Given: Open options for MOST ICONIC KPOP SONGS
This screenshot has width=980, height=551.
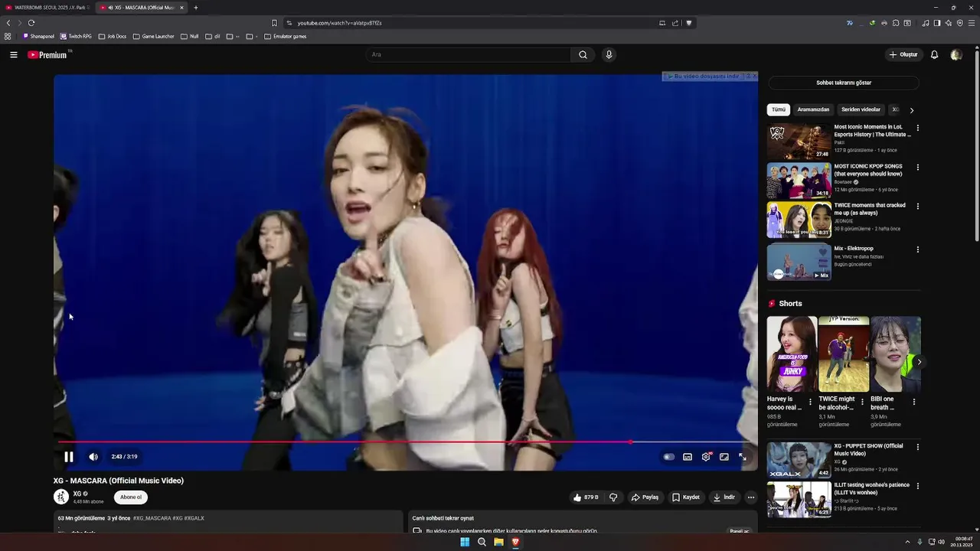Looking at the screenshot, I should [917, 167].
